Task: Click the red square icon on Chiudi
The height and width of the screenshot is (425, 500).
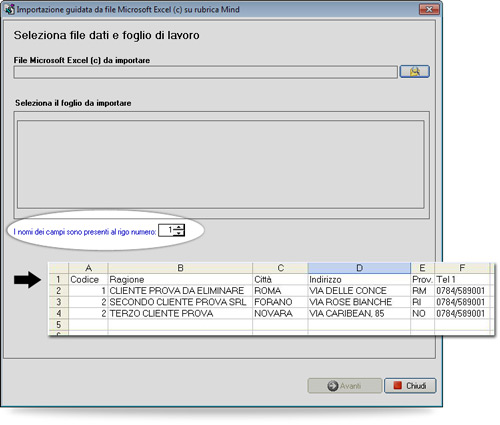Action: [x=397, y=386]
